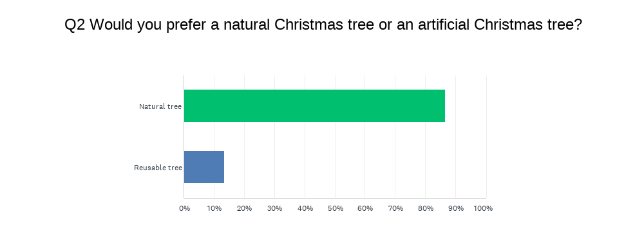Image resolution: width=644 pixels, height=245 pixels.
Task: Click the 80% axis tick label
Action: (x=426, y=208)
